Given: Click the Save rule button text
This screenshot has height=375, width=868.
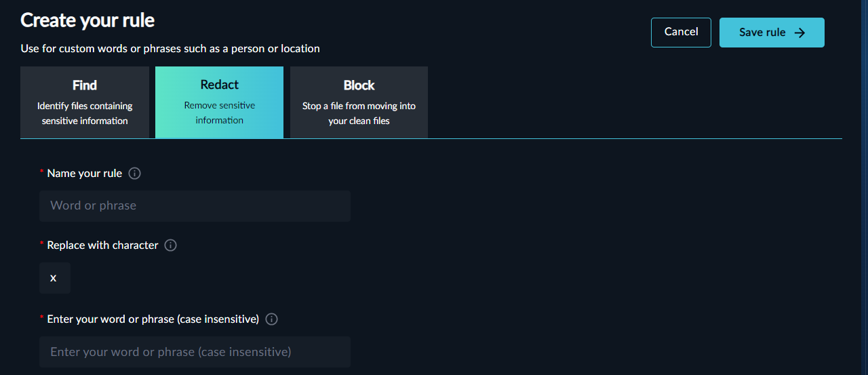Looking at the screenshot, I should (762, 33).
